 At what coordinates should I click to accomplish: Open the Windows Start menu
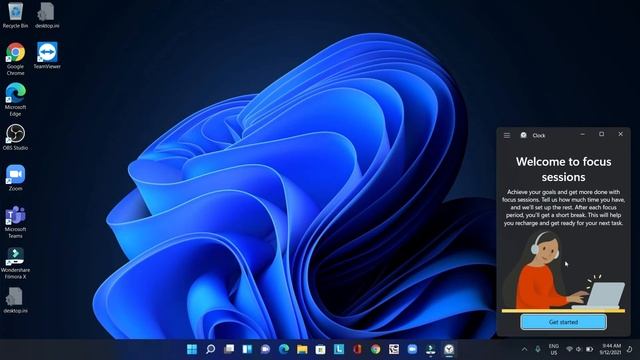tap(192, 349)
